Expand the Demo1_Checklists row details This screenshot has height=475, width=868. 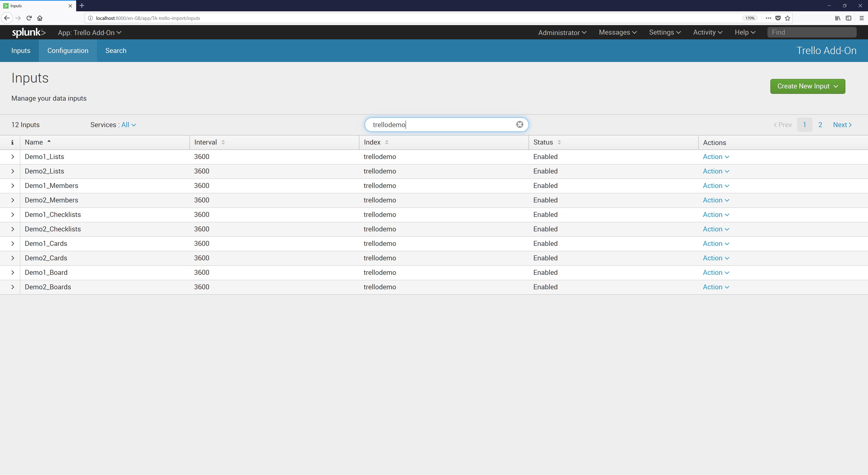(x=12, y=215)
